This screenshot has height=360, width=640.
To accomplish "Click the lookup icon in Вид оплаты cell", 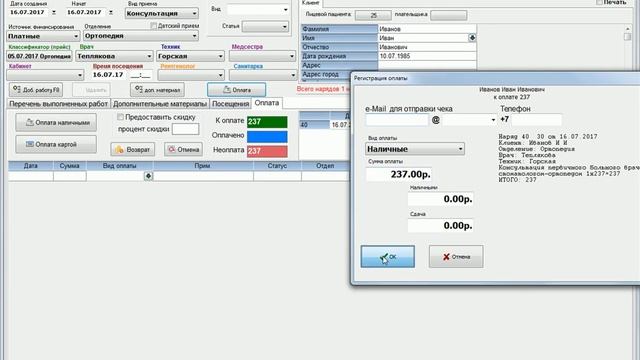I will (148, 176).
